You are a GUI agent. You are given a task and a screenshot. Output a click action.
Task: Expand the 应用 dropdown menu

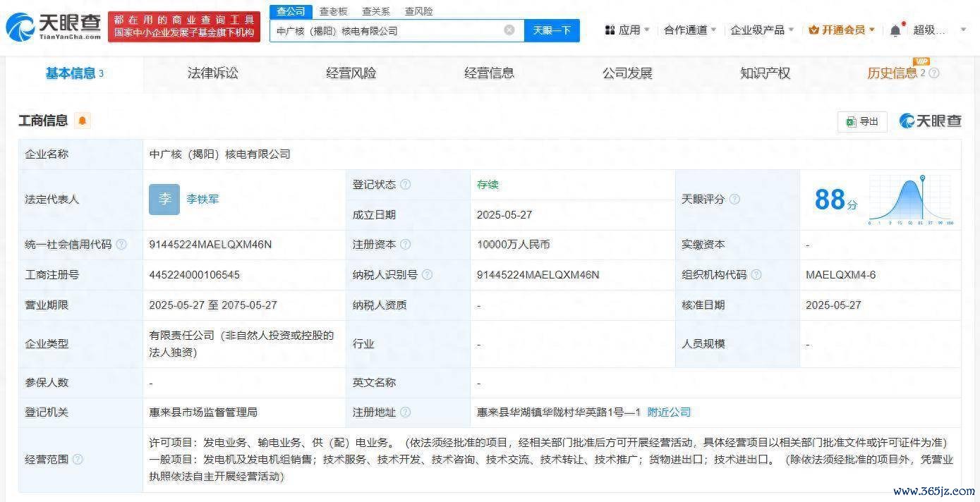pyautogui.click(x=647, y=30)
